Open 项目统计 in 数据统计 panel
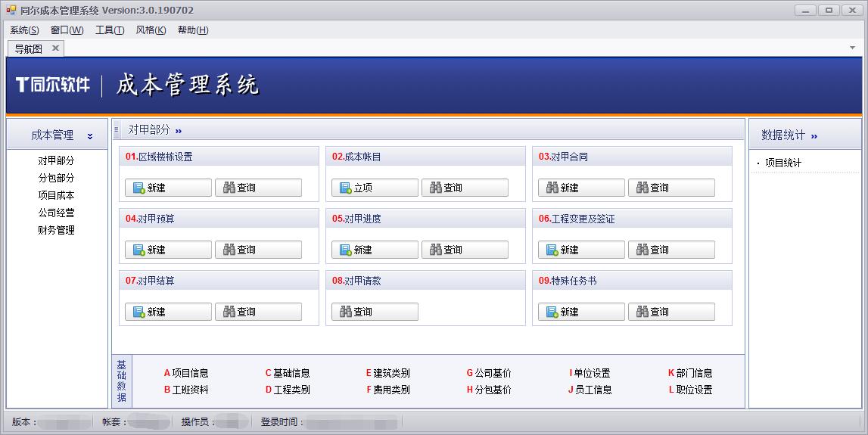The width and height of the screenshot is (868, 435). [x=783, y=163]
